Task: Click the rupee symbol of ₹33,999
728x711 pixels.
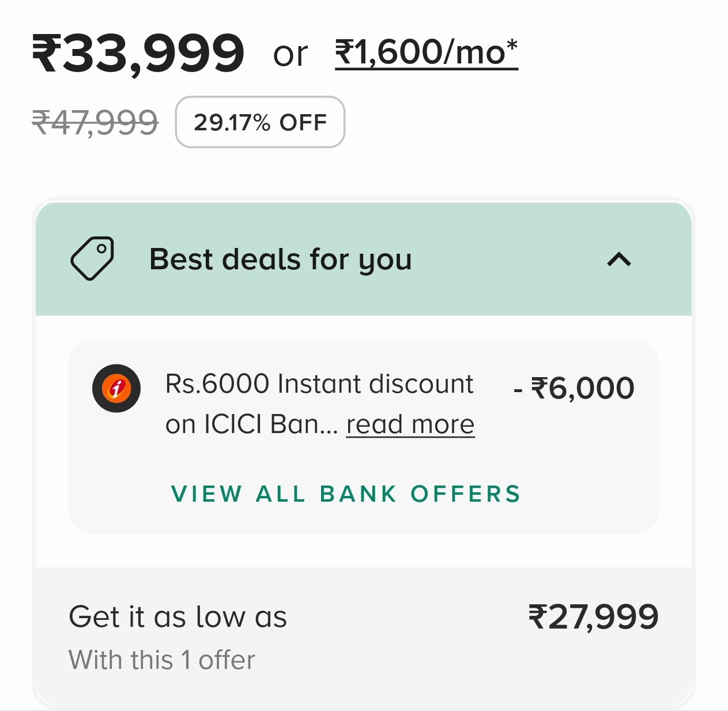Action: (46, 54)
